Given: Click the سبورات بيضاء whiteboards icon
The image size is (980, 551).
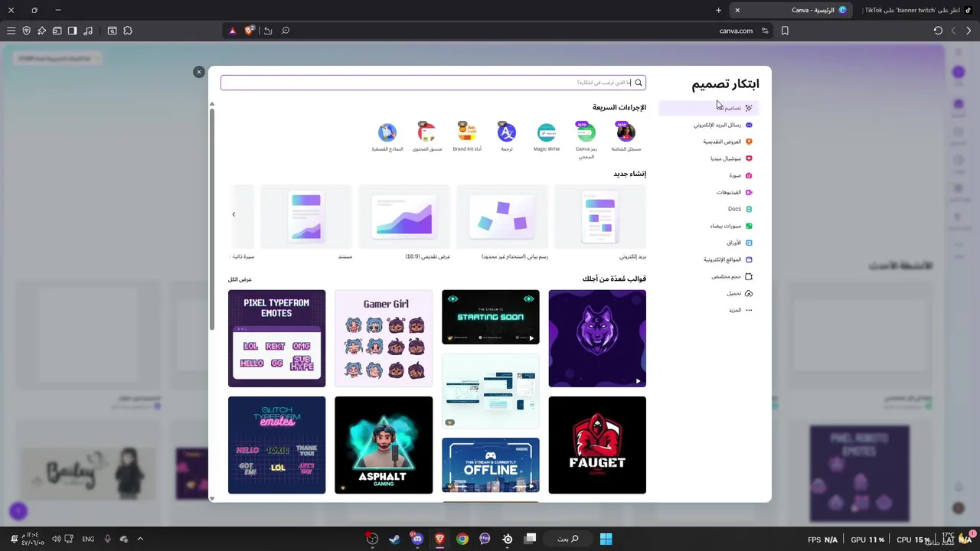Looking at the screenshot, I should [749, 226].
